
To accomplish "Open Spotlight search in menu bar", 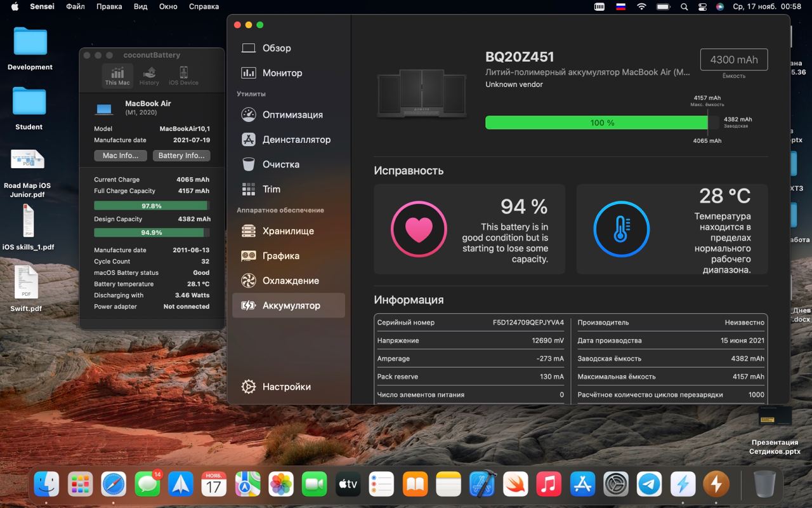I will click(x=684, y=6).
